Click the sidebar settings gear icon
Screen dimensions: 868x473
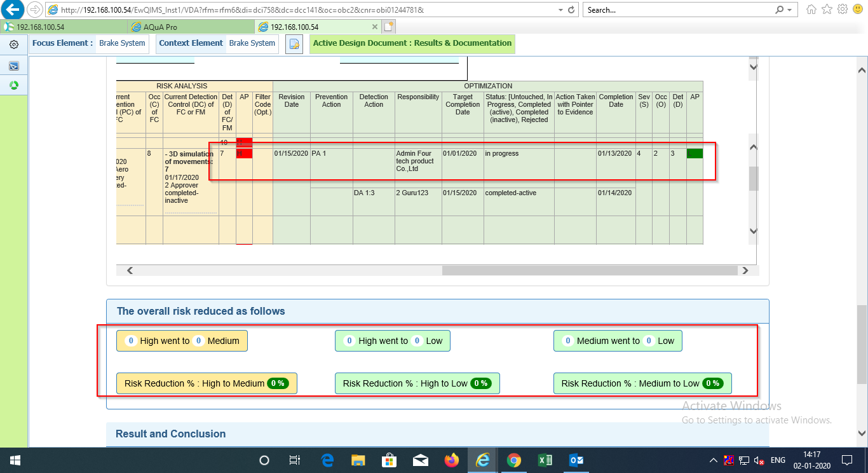tap(14, 45)
